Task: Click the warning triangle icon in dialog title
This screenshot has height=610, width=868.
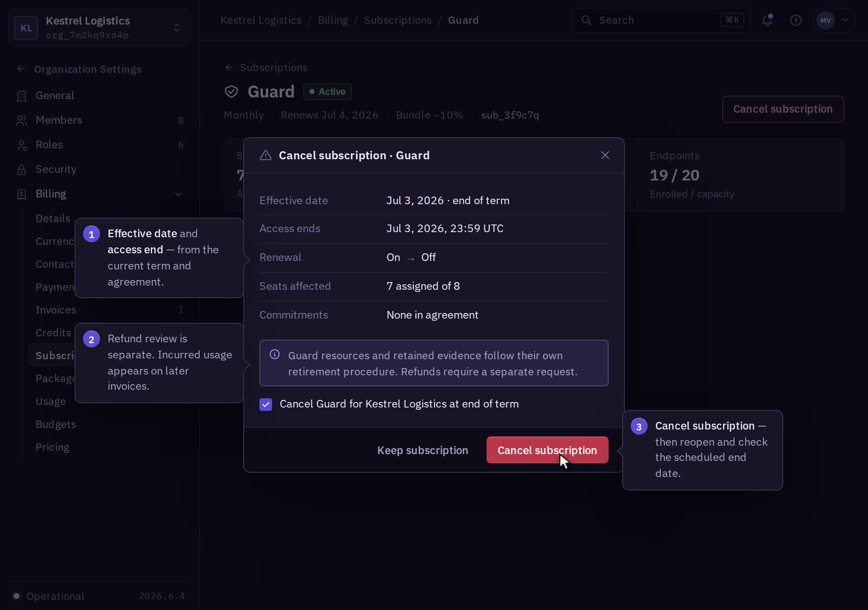Action: click(266, 155)
